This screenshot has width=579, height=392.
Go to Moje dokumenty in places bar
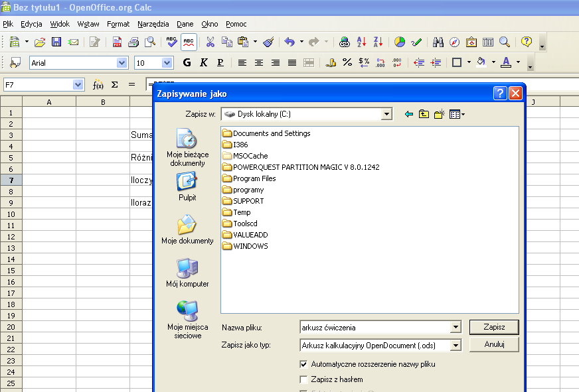187,229
